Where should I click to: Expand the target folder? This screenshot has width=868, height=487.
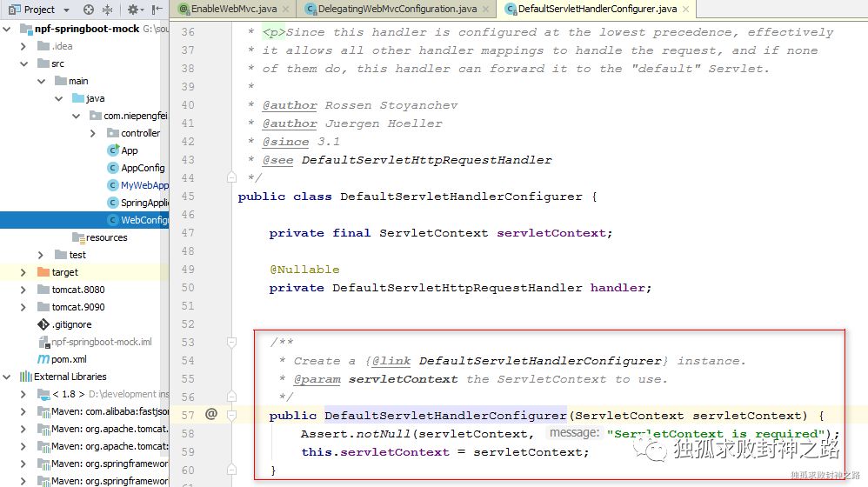coord(23,272)
